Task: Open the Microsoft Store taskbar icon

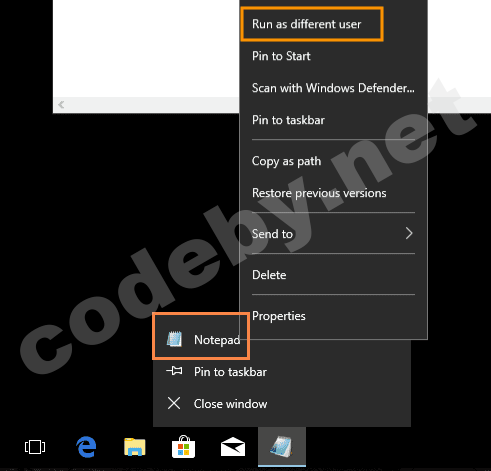Action: click(x=183, y=447)
